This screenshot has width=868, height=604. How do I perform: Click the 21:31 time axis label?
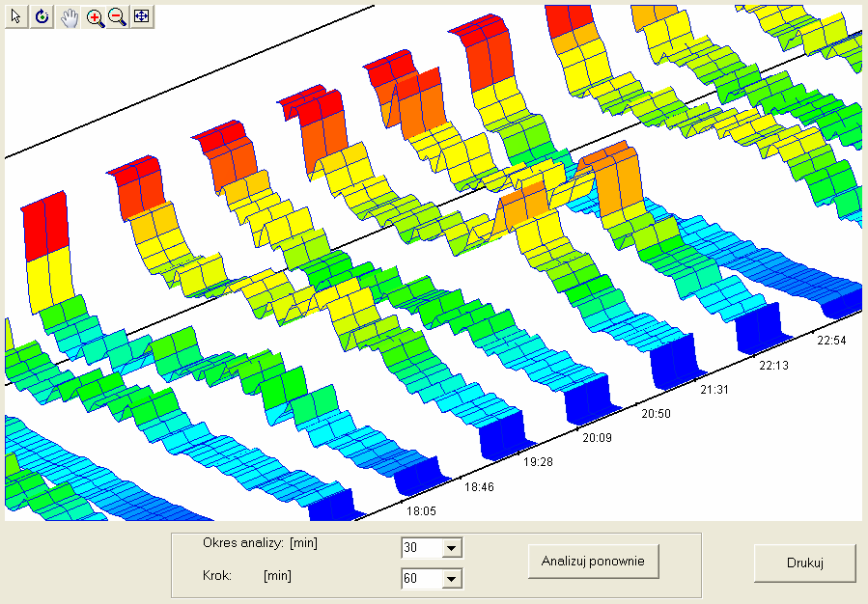(714, 390)
